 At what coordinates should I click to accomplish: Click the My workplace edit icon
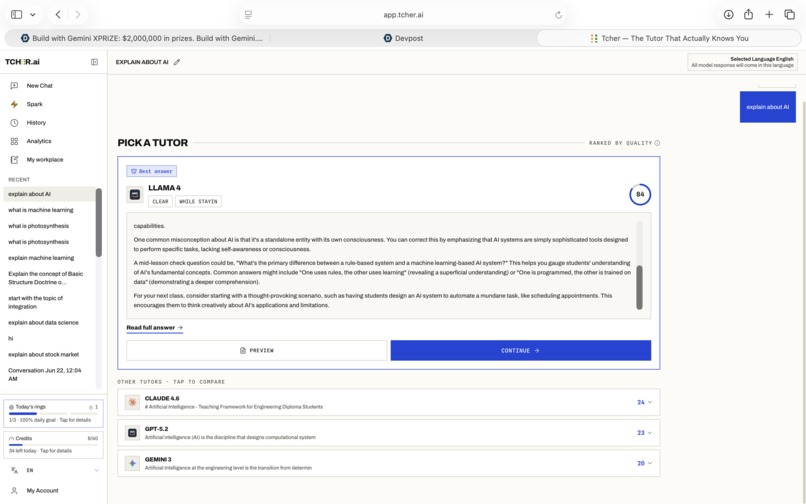point(14,159)
